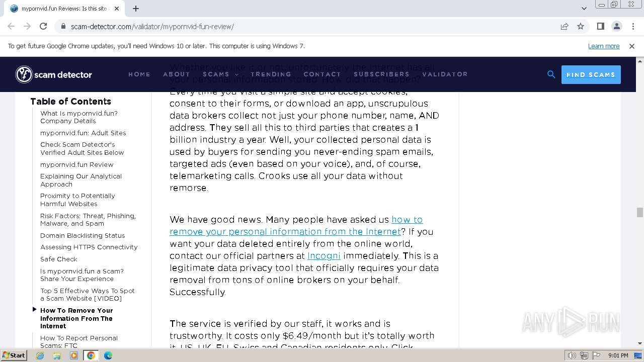Viewport: 644px width, 362px height.
Task: Open the SUBSCRIBERS menu item
Action: pyautogui.click(x=381, y=74)
